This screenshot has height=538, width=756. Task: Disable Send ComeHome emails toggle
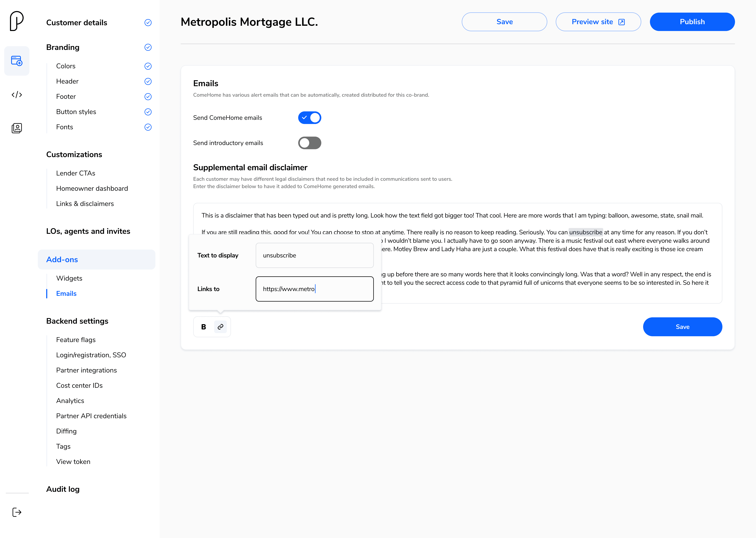(x=309, y=118)
